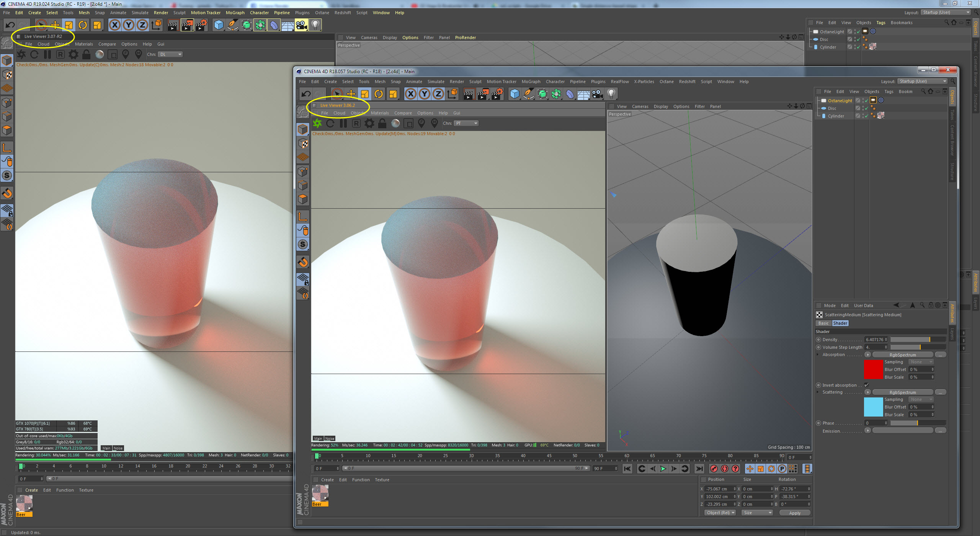Image resolution: width=980 pixels, height=536 pixels.
Task: Open the Octane menu in R18 window
Action: [666, 82]
